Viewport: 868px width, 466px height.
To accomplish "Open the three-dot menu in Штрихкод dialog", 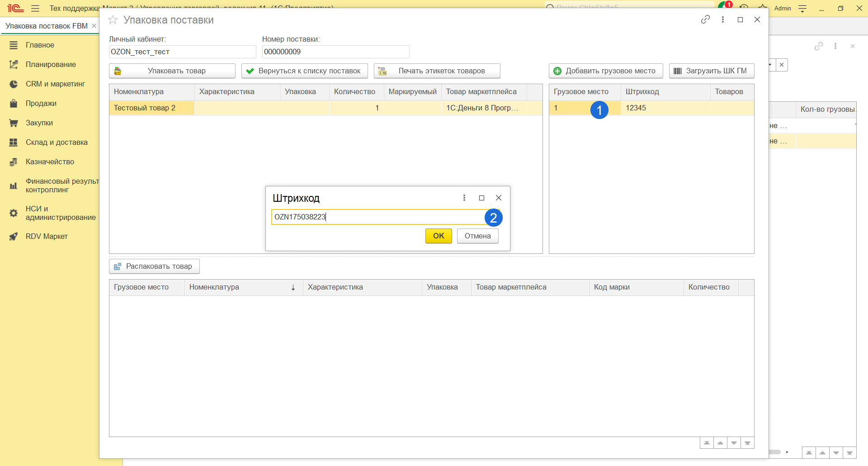I will coord(464,198).
